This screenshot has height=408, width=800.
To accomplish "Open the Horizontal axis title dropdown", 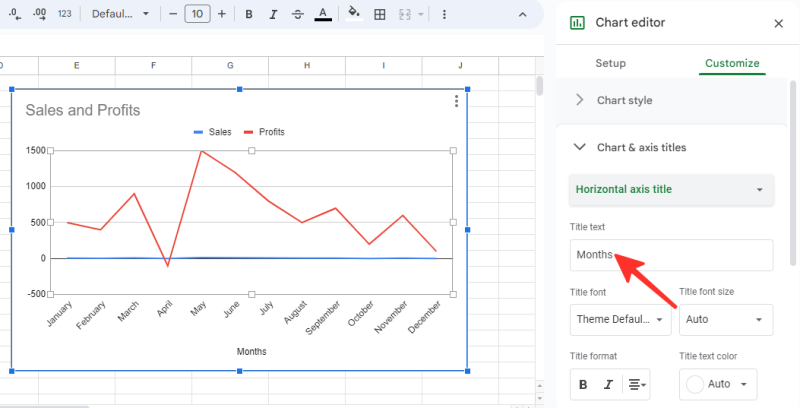I will [671, 189].
